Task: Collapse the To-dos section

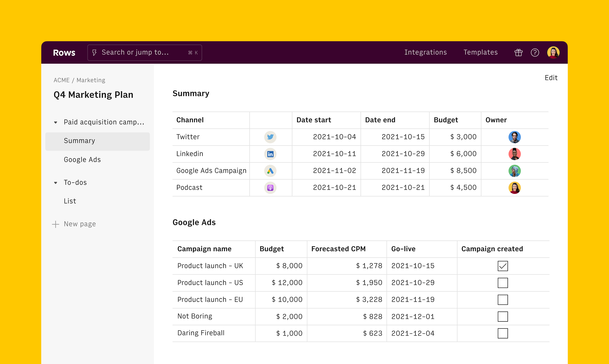Action: pyautogui.click(x=56, y=183)
